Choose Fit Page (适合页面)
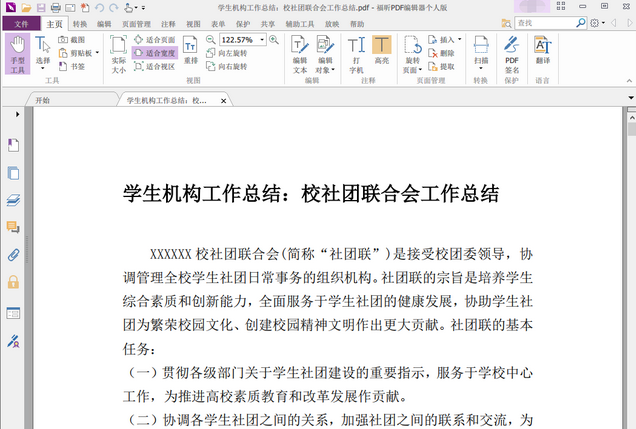Screen dimensions: 636x429 click(155, 39)
